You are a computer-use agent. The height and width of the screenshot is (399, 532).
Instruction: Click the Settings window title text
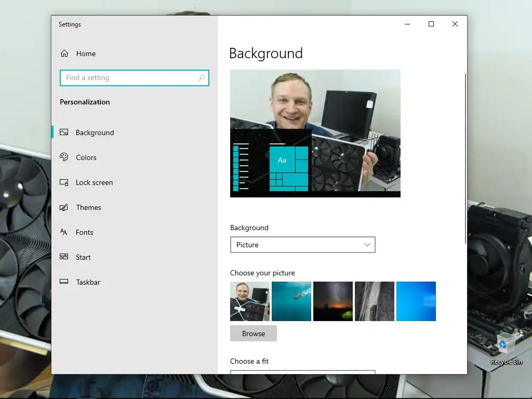point(70,24)
